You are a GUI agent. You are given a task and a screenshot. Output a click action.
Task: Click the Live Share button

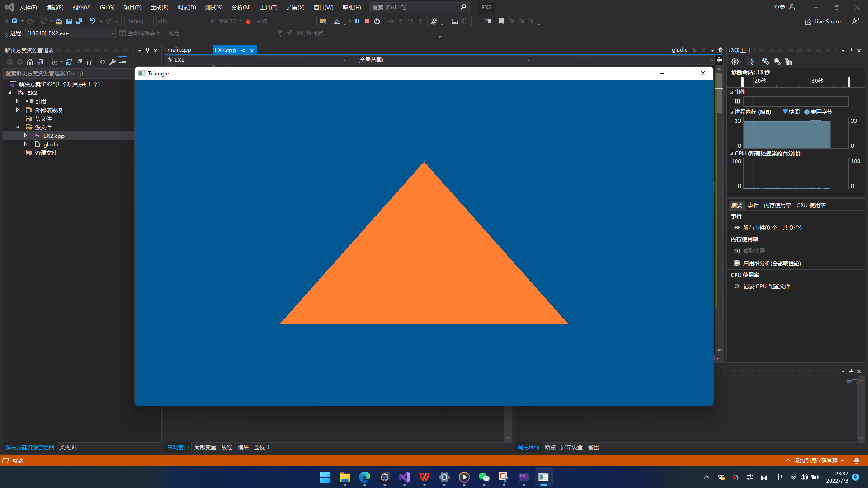point(823,21)
